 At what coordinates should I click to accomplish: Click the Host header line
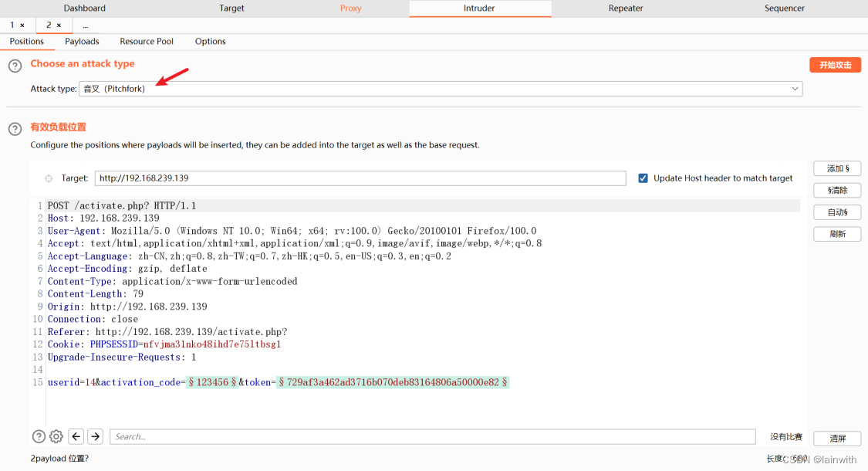[x=103, y=219]
